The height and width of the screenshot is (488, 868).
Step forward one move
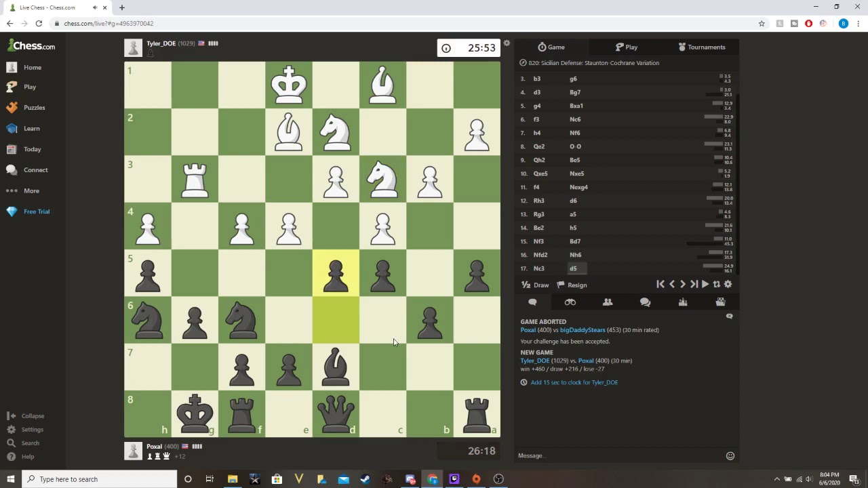(x=683, y=285)
